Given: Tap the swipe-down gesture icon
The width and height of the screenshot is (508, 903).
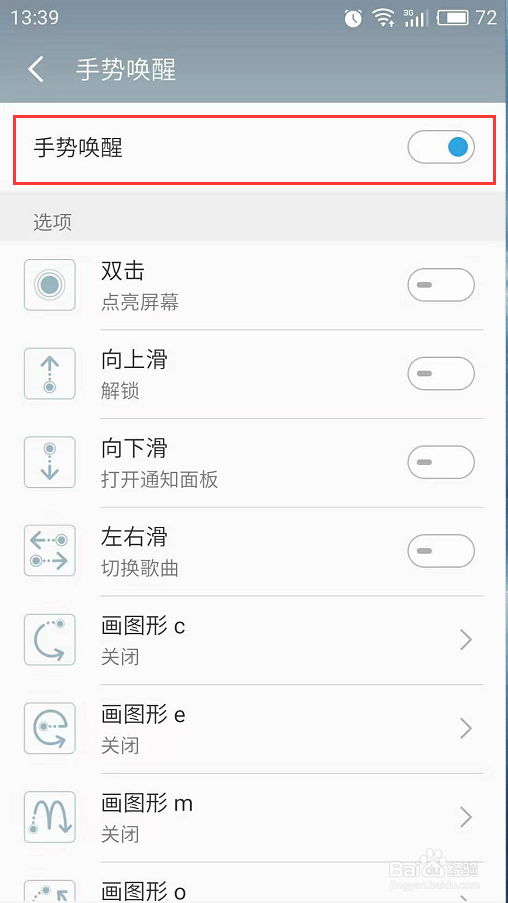Looking at the screenshot, I should coord(50,462).
